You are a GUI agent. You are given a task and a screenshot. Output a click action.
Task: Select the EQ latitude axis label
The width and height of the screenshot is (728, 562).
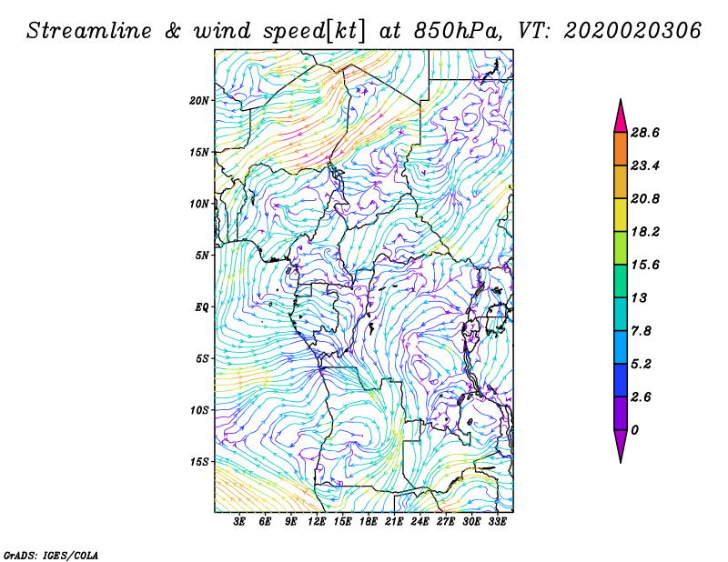pyautogui.click(x=203, y=307)
